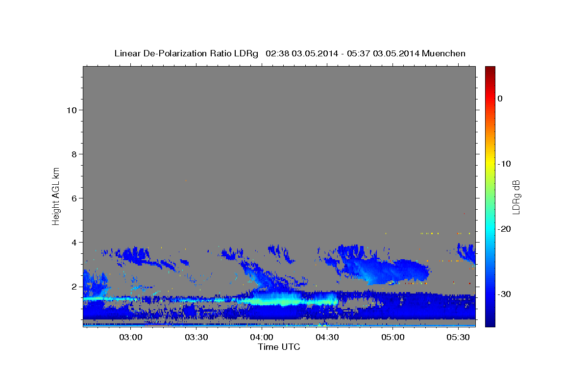The width and height of the screenshot is (588, 392).
Task: Click the colorbar value '-10'
Action: click(504, 164)
